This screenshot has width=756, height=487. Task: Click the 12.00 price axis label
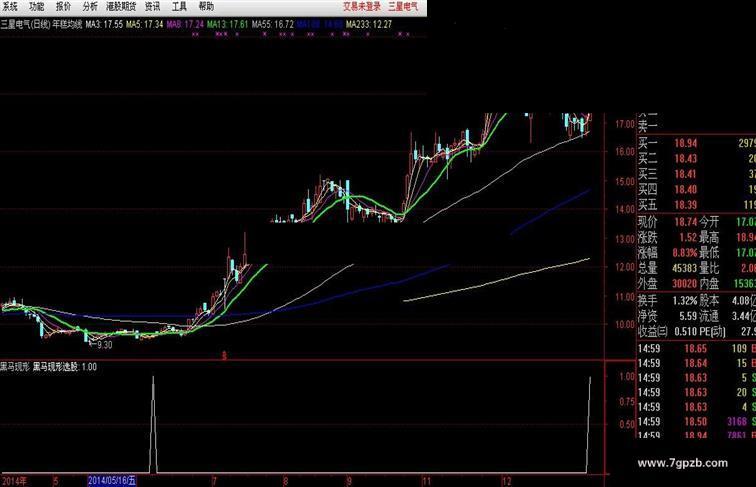(x=625, y=267)
